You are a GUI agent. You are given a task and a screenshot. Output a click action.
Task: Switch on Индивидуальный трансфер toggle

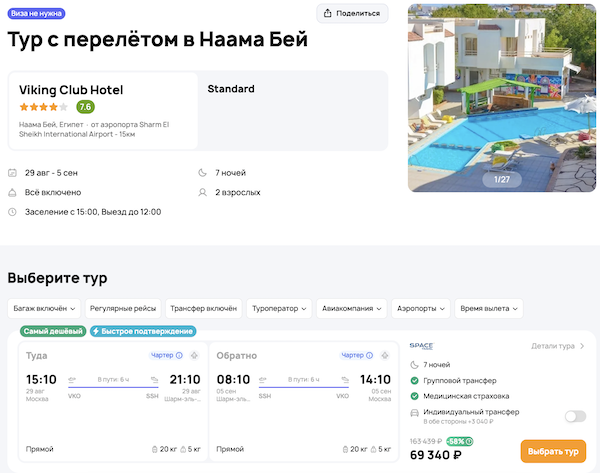(575, 416)
